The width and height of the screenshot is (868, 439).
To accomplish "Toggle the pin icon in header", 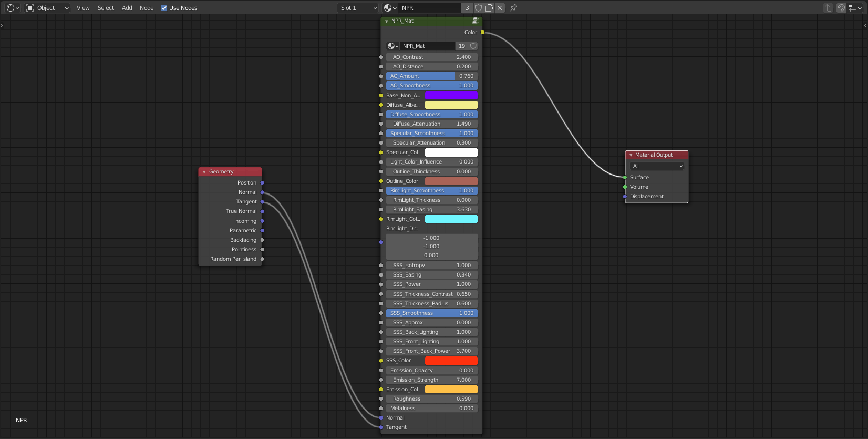I will [513, 8].
